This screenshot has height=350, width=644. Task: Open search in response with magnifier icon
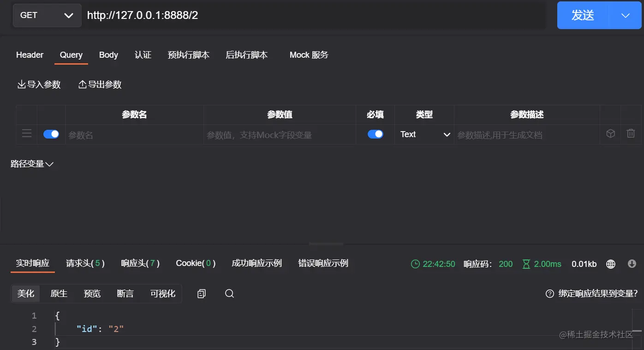pos(229,294)
